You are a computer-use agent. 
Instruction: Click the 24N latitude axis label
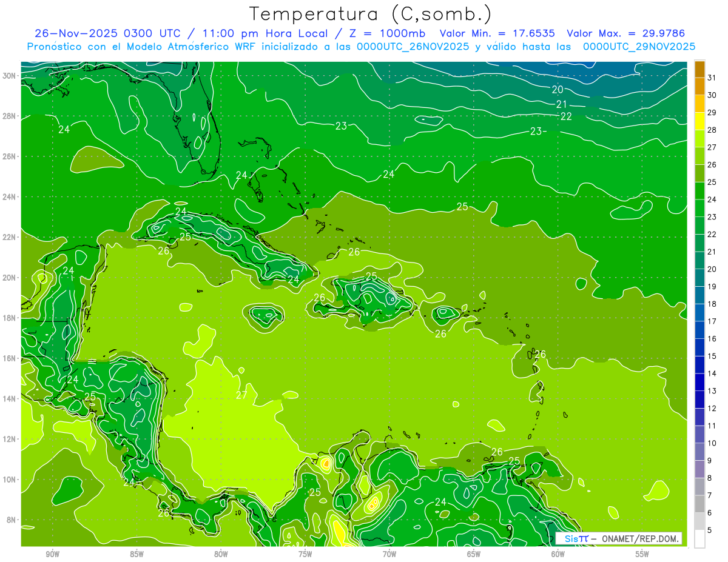9,197
